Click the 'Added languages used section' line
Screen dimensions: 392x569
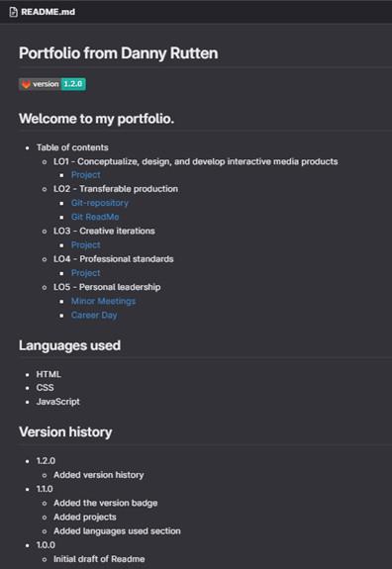pyautogui.click(x=117, y=530)
